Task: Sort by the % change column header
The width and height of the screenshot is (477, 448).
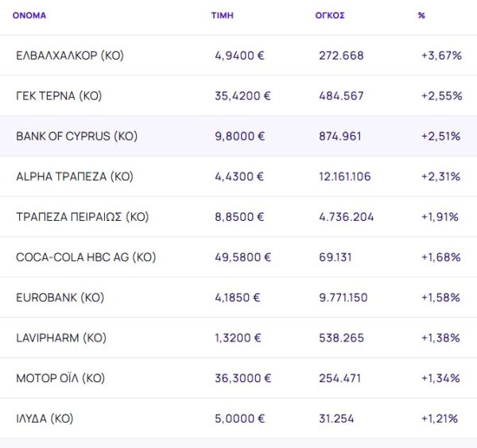Action: (x=421, y=16)
